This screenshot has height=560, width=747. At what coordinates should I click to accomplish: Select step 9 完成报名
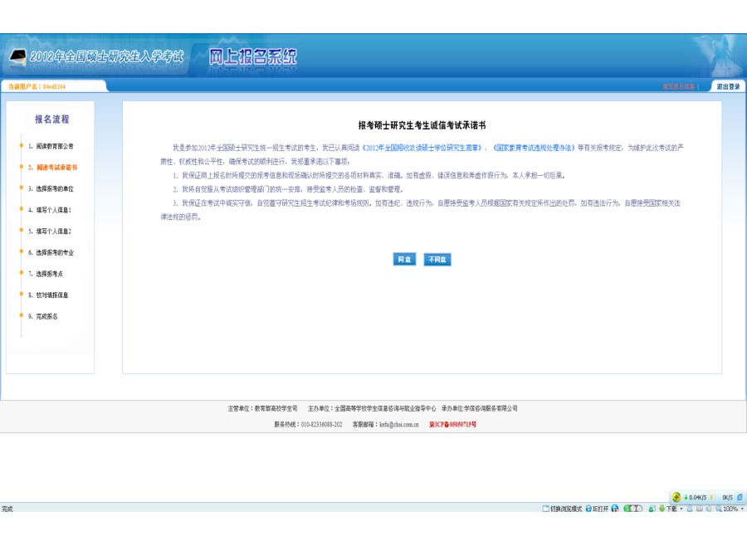43,316
